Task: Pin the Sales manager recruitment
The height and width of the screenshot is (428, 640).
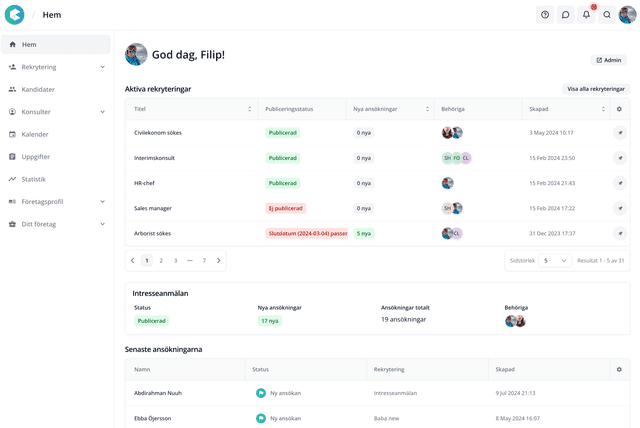Action: coord(619,208)
